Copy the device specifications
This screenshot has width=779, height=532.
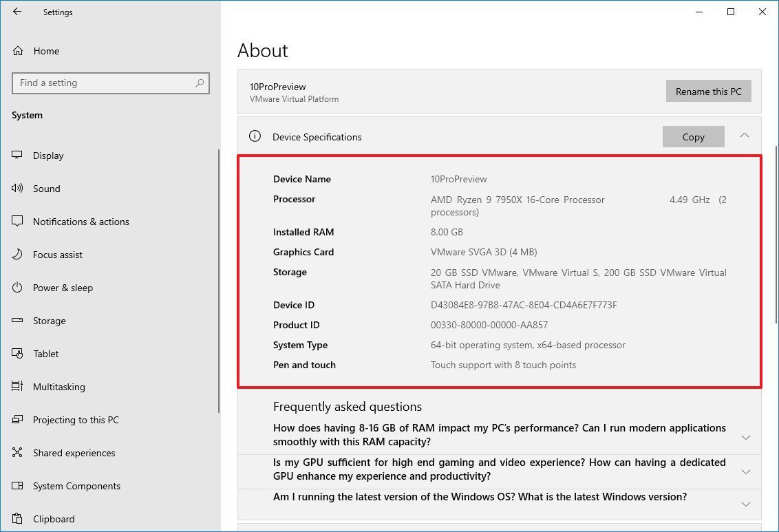[693, 136]
